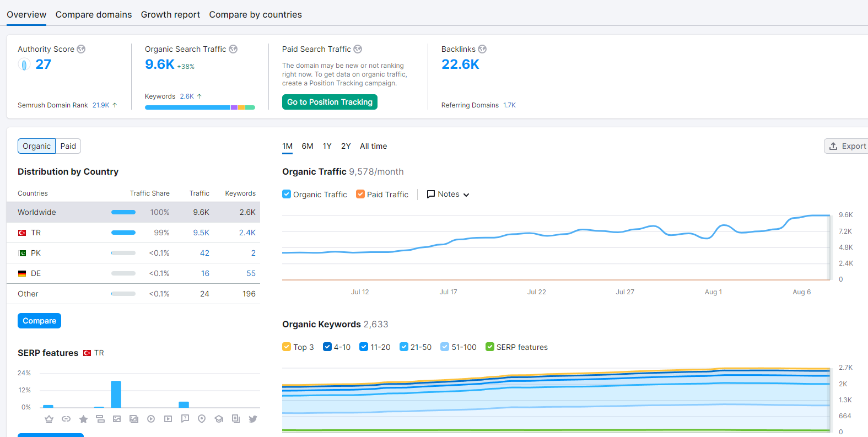Viewport: 868px width, 437px height.
Task: Click the chain link Sitelinks SERP icon
Action: click(66, 419)
